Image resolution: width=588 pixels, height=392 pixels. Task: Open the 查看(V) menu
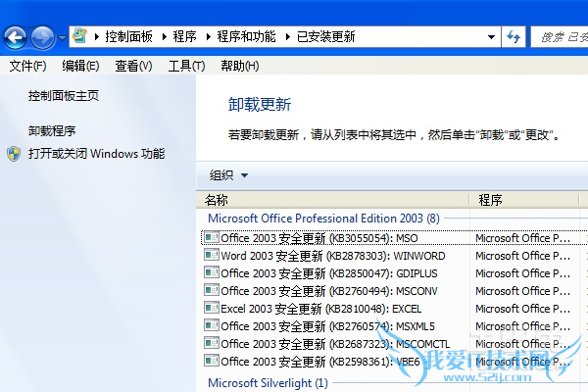pos(133,66)
